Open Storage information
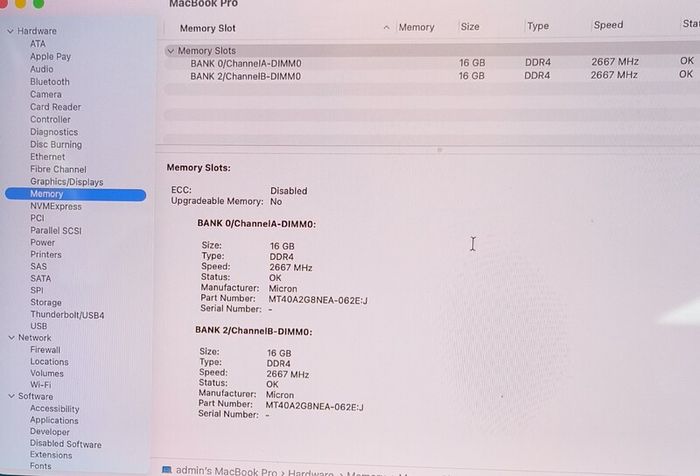 [46, 302]
